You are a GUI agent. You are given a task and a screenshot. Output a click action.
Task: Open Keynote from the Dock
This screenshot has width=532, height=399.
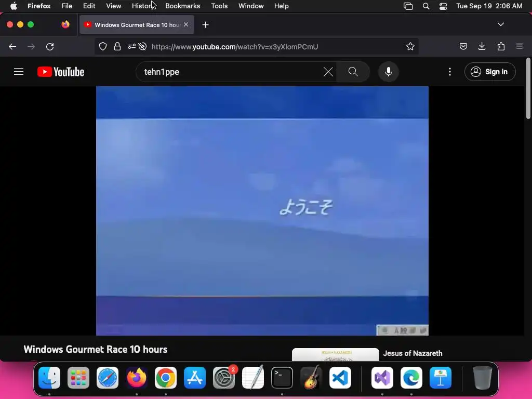coord(441,378)
